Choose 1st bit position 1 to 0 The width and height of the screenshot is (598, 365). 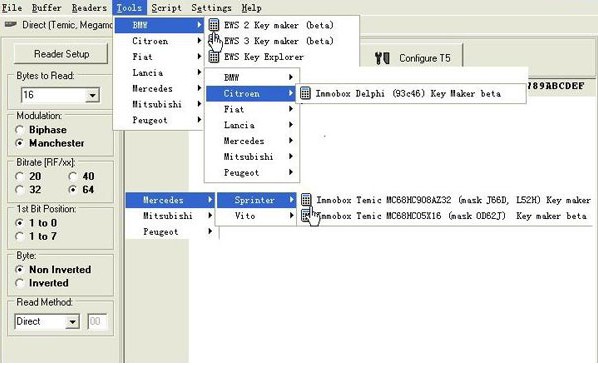click(x=19, y=223)
